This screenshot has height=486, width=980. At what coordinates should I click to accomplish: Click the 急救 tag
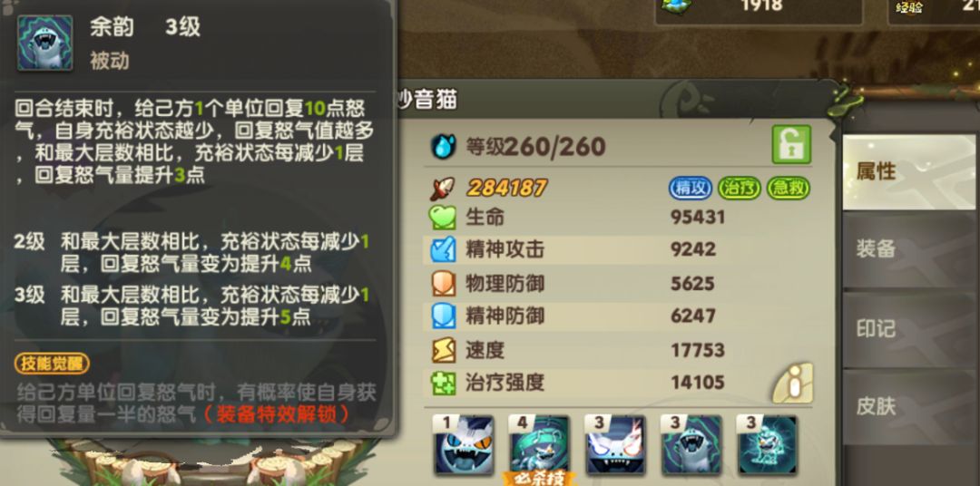coord(789,188)
